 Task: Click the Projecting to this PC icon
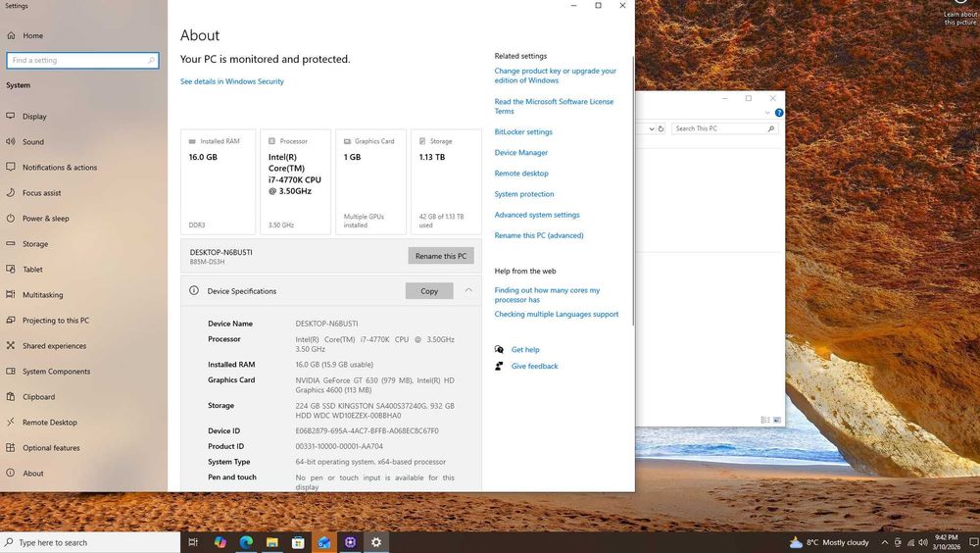pyautogui.click(x=11, y=321)
